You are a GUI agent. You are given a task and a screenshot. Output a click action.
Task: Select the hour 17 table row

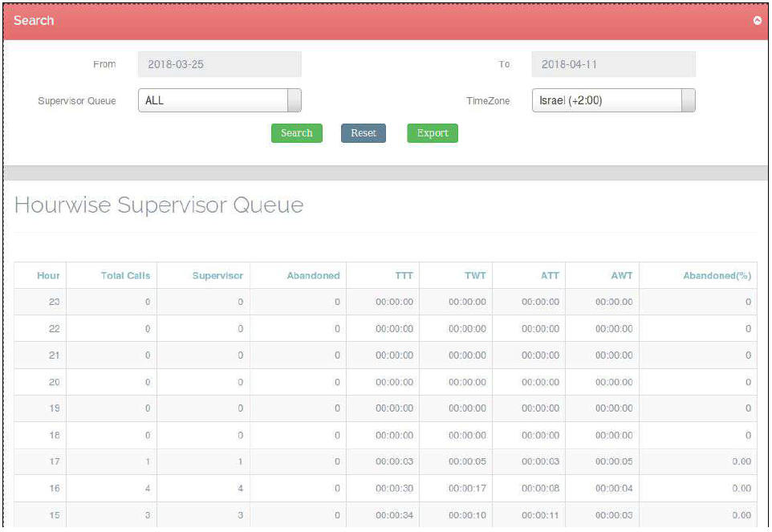click(x=385, y=461)
